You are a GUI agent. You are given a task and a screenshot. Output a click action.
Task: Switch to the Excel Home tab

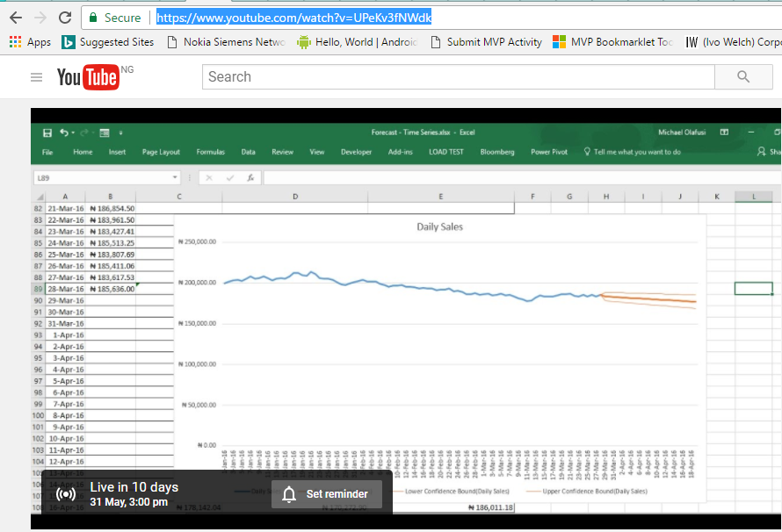(x=83, y=152)
